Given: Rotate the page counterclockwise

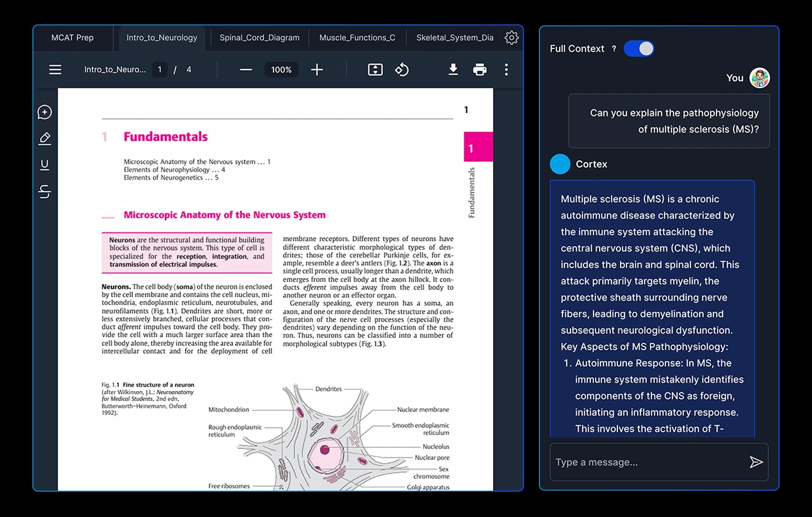Looking at the screenshot, I should point(402,70).
